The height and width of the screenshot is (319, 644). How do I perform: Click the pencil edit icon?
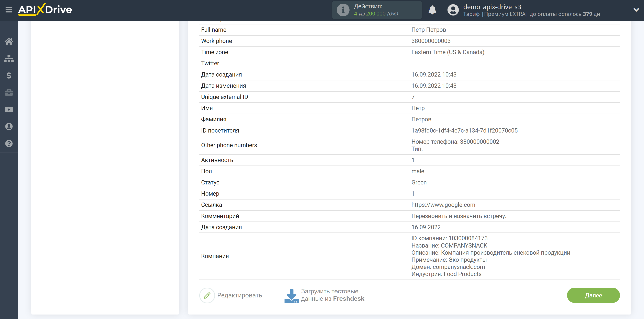[x=207, y=295]
